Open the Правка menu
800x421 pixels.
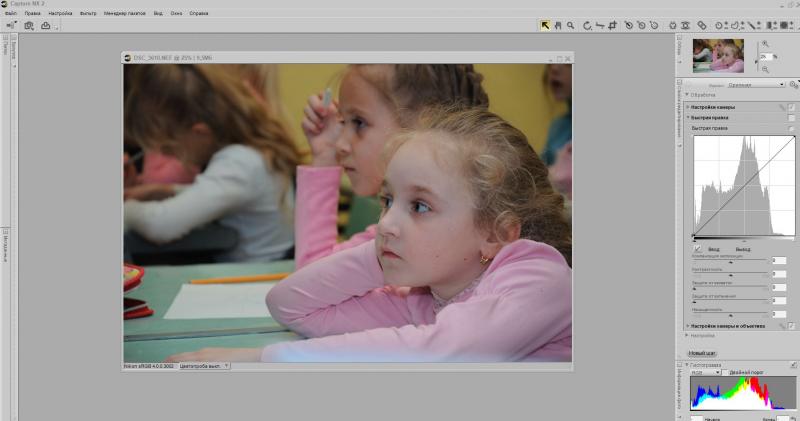coord(32,13)
